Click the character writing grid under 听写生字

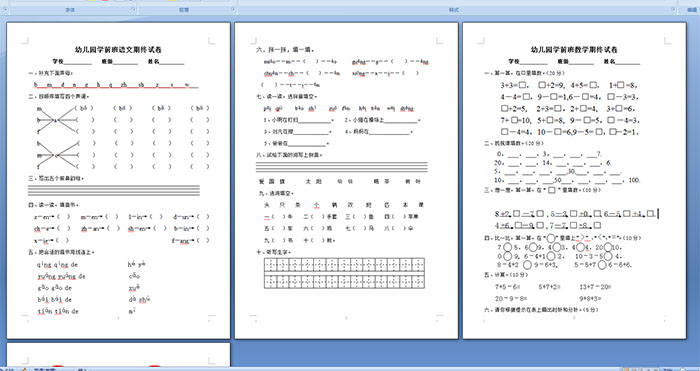344,273
